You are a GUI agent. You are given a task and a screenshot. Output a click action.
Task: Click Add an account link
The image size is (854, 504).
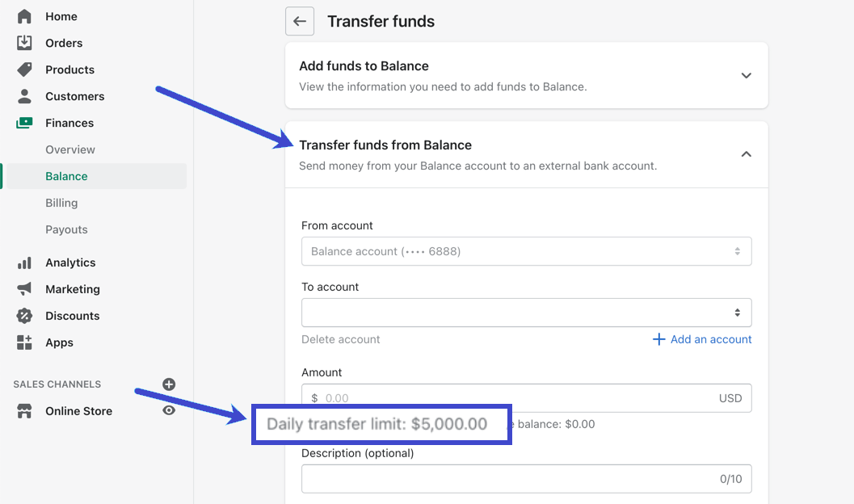coord(701,339)
